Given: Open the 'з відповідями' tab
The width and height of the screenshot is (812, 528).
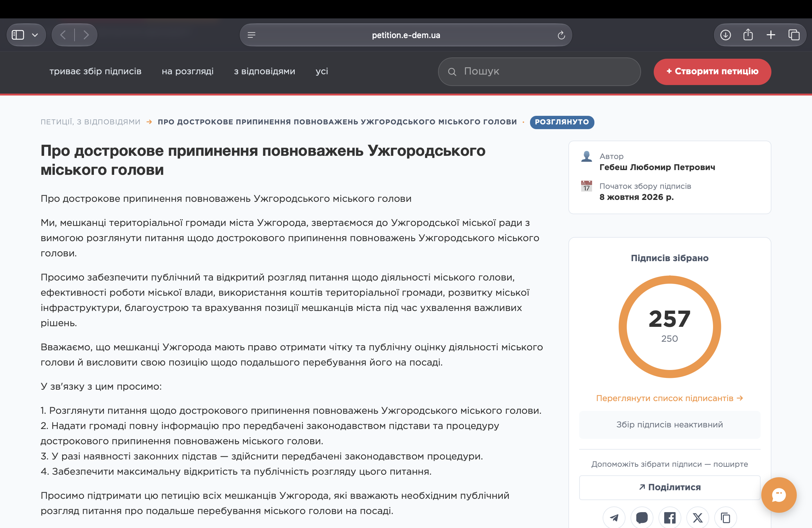Looking at the screenshot, I should (265, 71).
